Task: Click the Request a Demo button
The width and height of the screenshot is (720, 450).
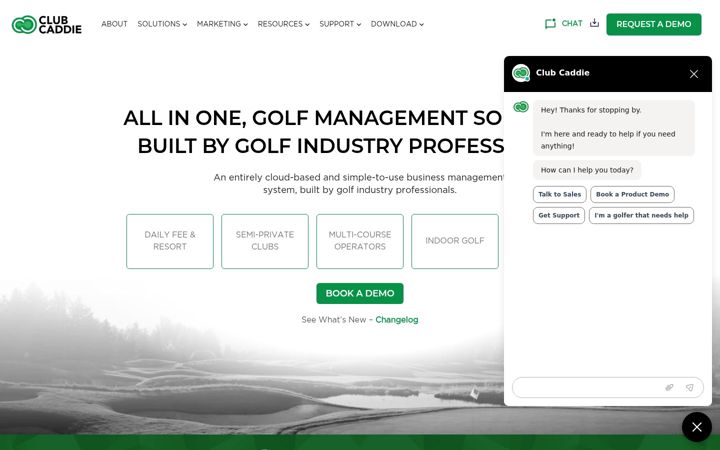Action: (x=653, y=24)
